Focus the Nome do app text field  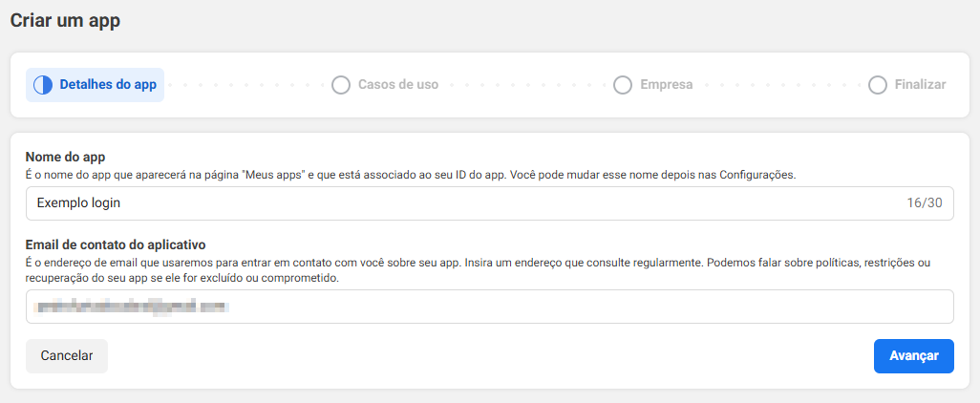[490, 203]
